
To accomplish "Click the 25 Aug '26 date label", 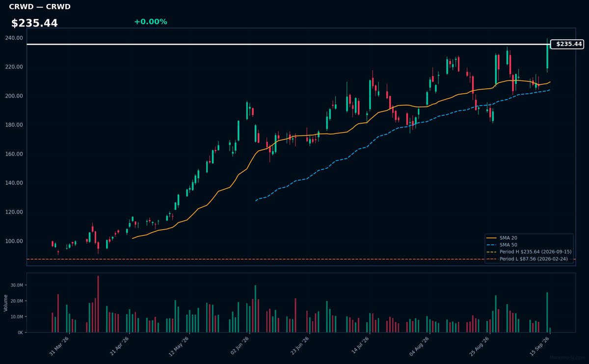I will 480,346.
